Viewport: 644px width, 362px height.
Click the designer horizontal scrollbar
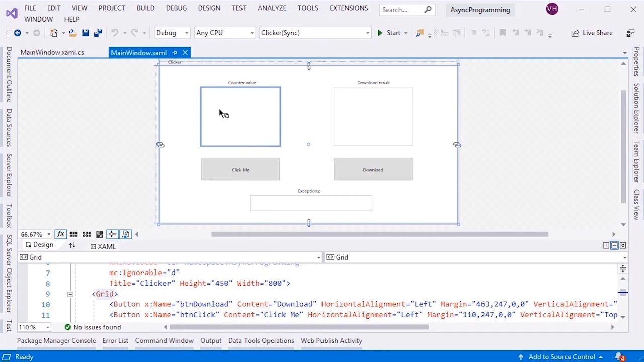(380, 234)
